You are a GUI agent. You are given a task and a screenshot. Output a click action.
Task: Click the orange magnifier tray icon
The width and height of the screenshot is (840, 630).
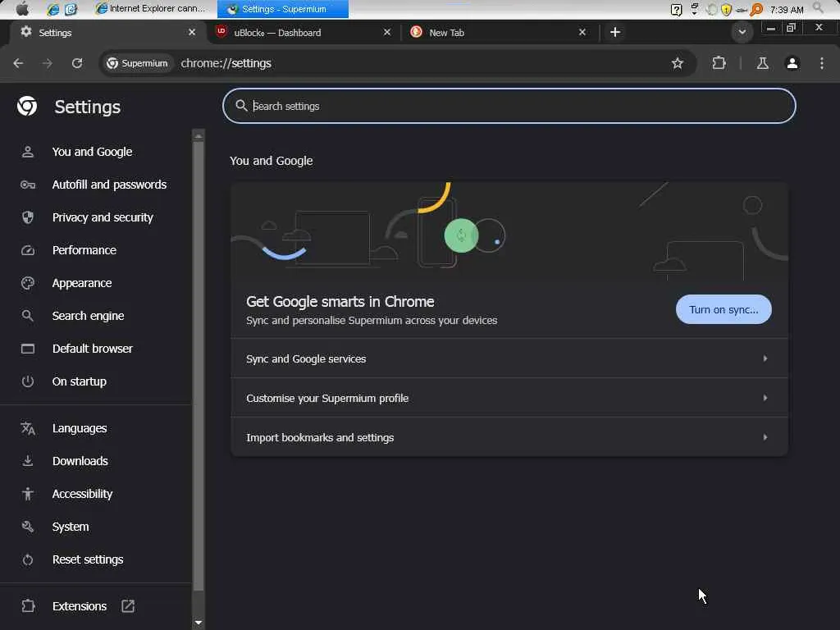pos(756,9)
